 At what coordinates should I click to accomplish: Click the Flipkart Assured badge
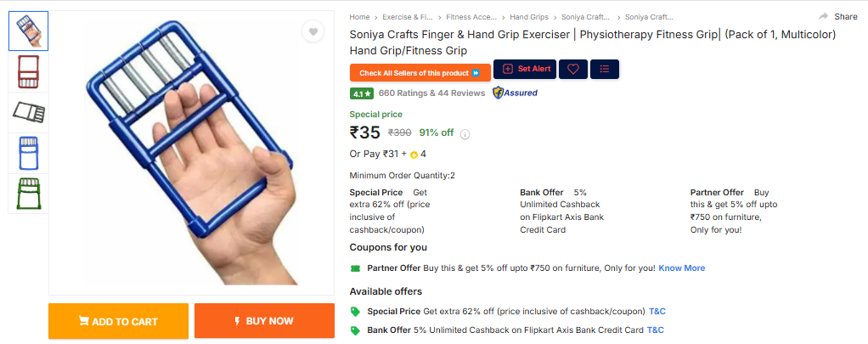pyautogui.click(x=515, y=93)
